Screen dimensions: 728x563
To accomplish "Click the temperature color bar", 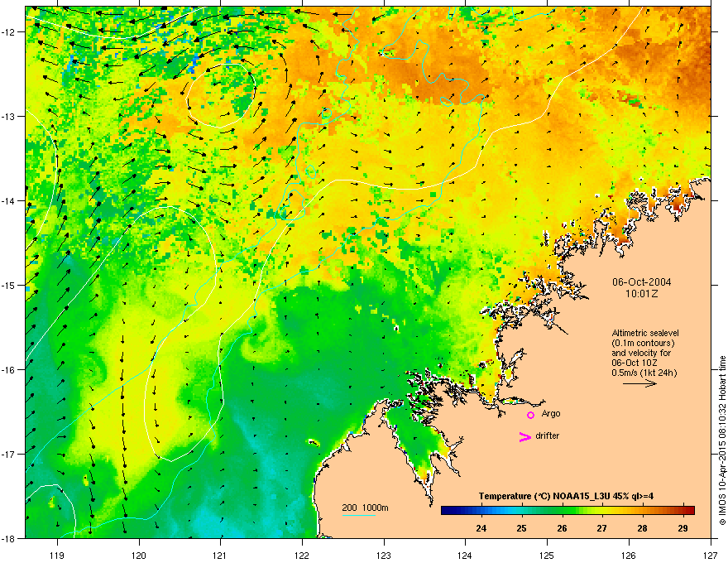I will pyautogui.click(x=568, y=511).
